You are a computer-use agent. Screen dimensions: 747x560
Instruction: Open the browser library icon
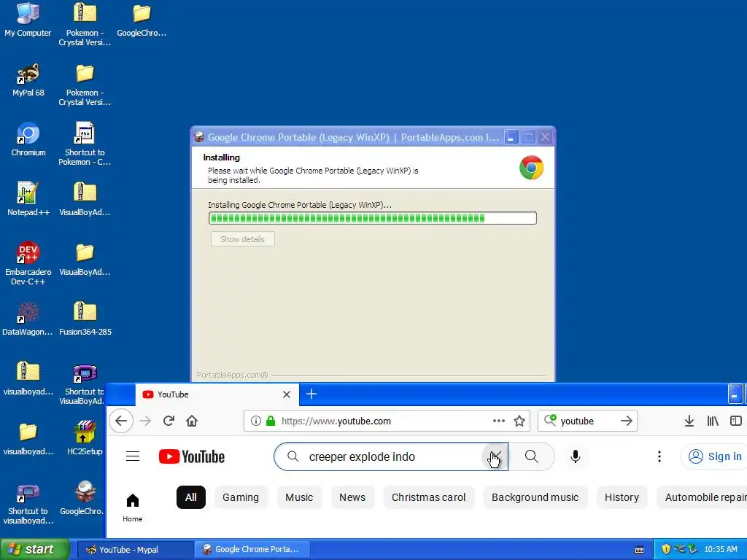[713, 421]
